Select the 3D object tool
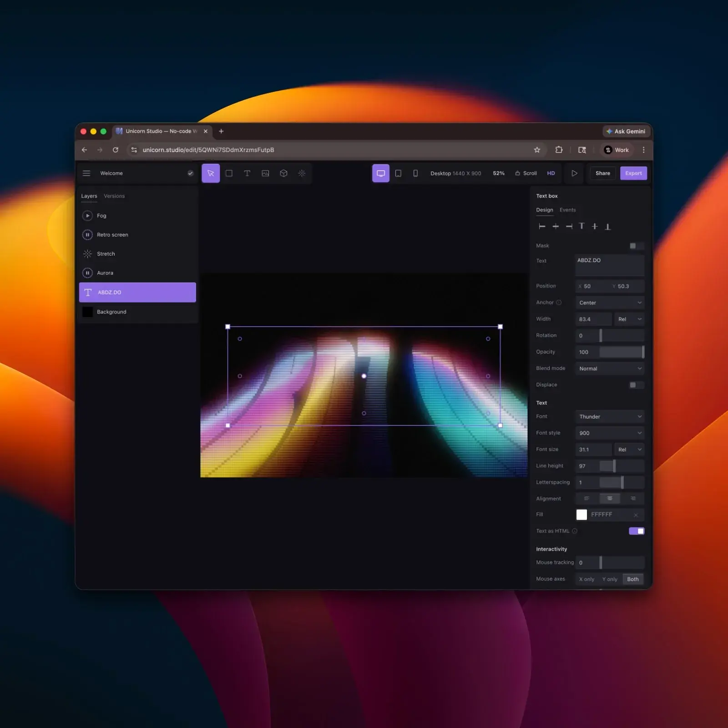The height and width of the screenshot is (728, 728). 283,173
